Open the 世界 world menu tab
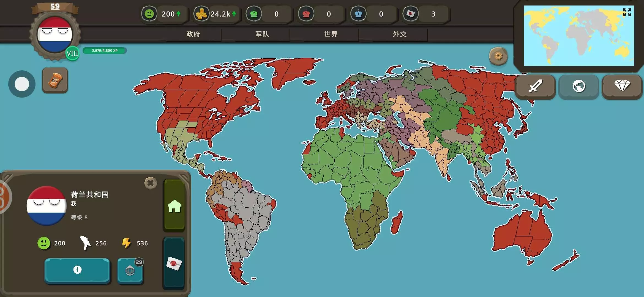644x297 pixels. pos(331,34)
